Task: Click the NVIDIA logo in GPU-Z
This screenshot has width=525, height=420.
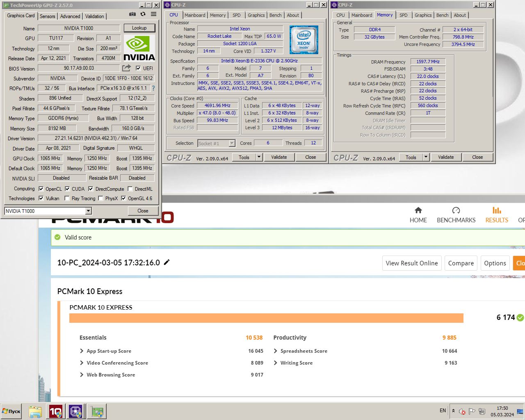Action: (139, 48)
